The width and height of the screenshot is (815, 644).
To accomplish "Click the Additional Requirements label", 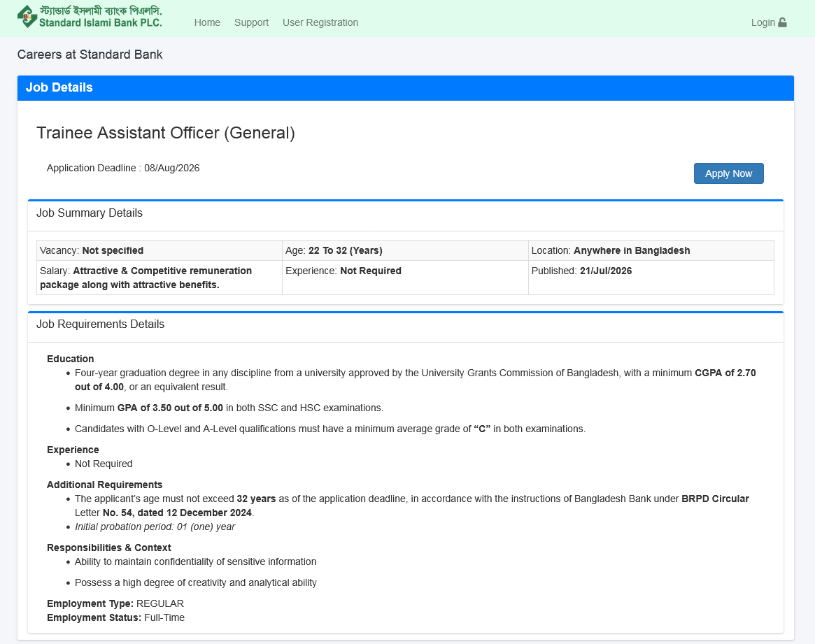I will pyautogui.click(x=104, y=485).
